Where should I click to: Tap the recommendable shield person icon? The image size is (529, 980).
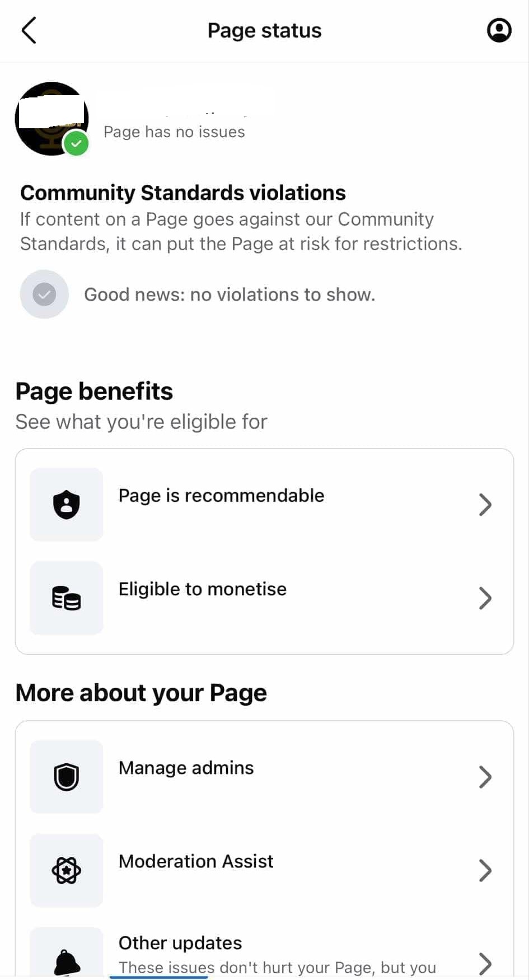[x=67, y=505]
